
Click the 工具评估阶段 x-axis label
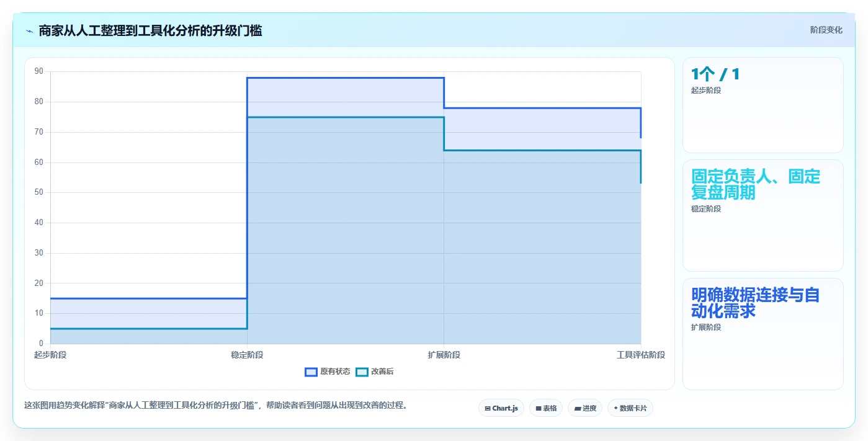pos(641,355)
